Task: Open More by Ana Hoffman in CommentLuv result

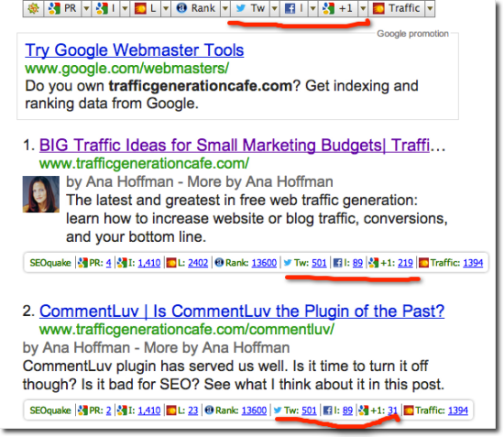Action: 216,347
